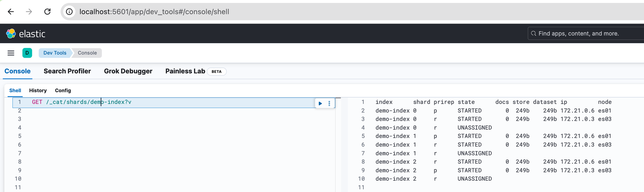Click the Elastic logo
Screen dimensions: 644x192
pos(26,34)
